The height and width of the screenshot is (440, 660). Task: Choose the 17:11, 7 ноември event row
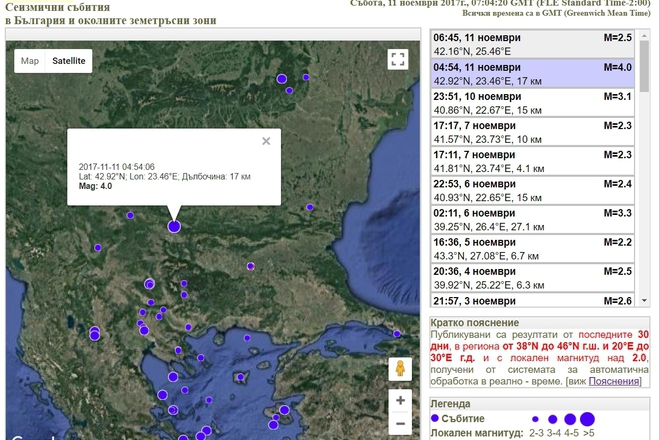pos(532,161)
